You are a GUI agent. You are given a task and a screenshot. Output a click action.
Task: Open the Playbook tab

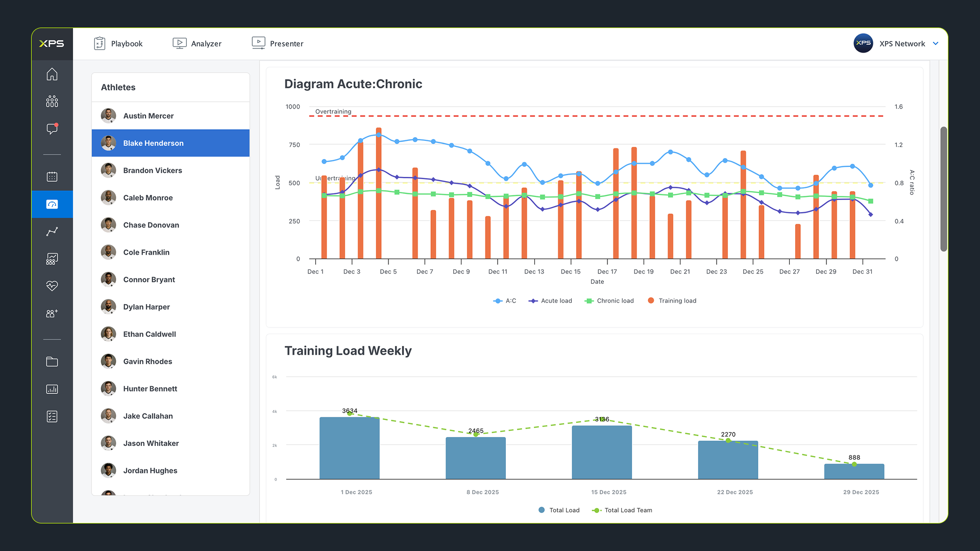click(x=118, y=43)
